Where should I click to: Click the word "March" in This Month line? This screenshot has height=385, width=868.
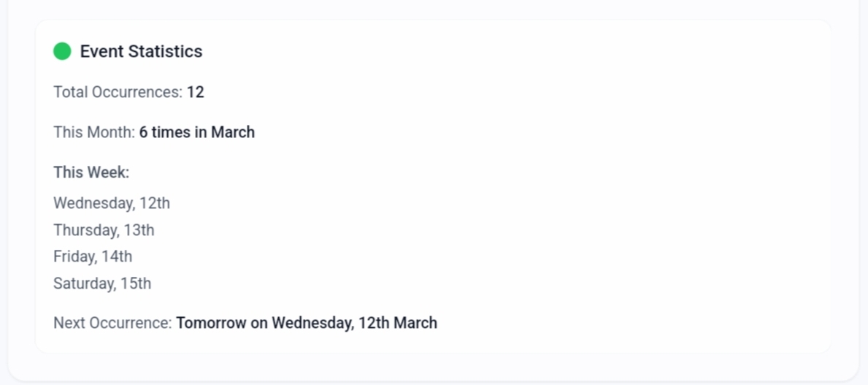coord(233,132)
